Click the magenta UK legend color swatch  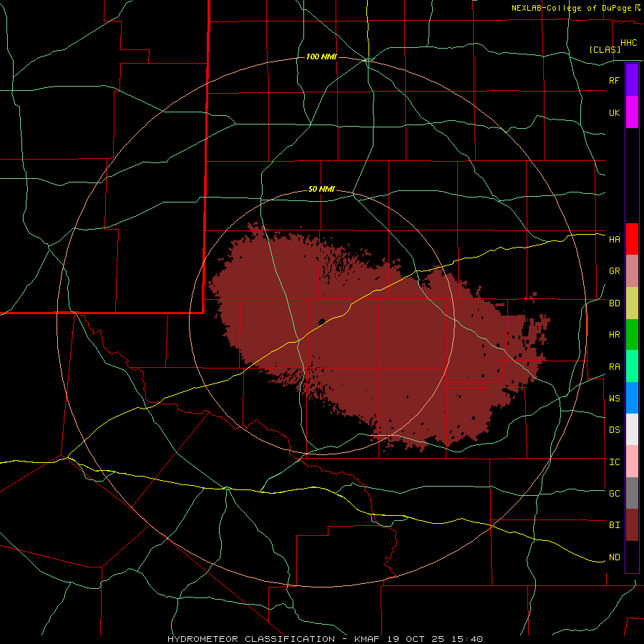pyautogui.click(x=632, y=112)
